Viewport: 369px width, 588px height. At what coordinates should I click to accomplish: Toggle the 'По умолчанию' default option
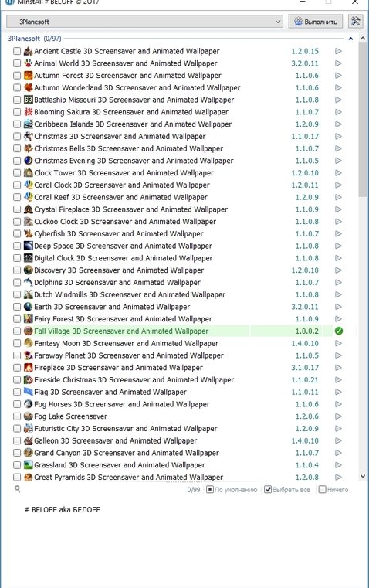pyautogui.click(x=210, y=489)
